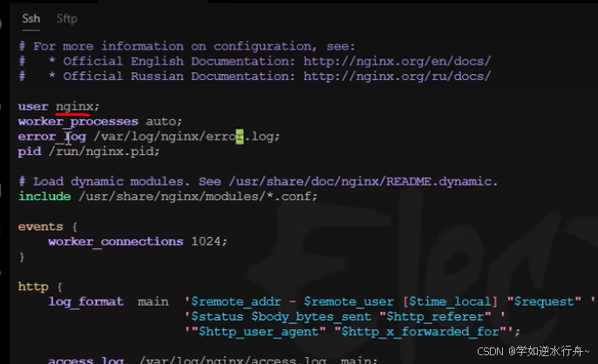Click the /var/log/nginx/error.log path
This screenshot has height=364, width=598.
(187, 137)
